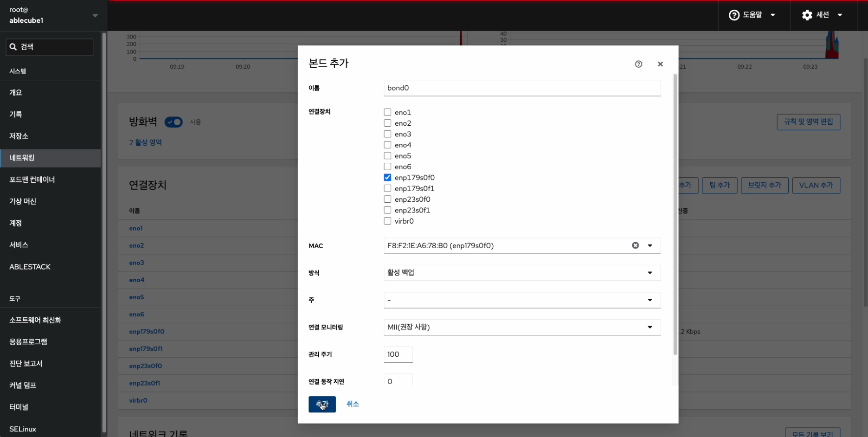Expand the root@ablecube1 host selector
The width and height of the screenshot is (868, 437).
point(95,15)
